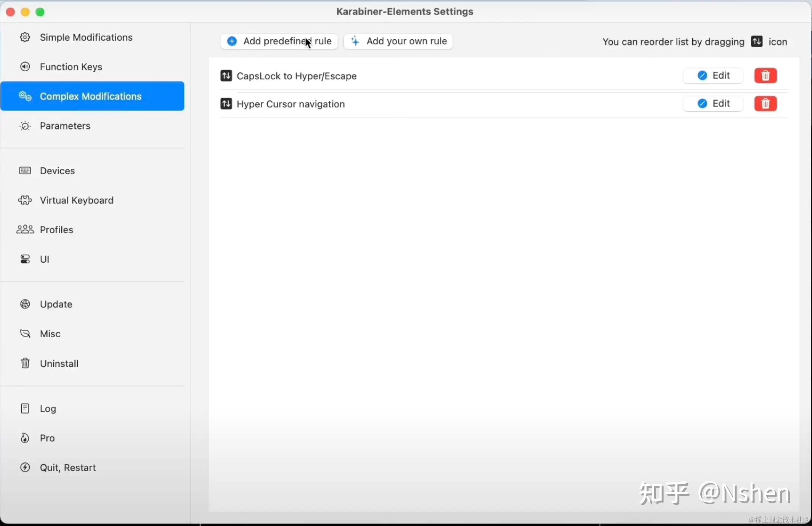The width and height of the screenshot is (812, 526).
Task: Edit the CapsLock to Hyper/Escape rule
Action: tap(713, 75)
